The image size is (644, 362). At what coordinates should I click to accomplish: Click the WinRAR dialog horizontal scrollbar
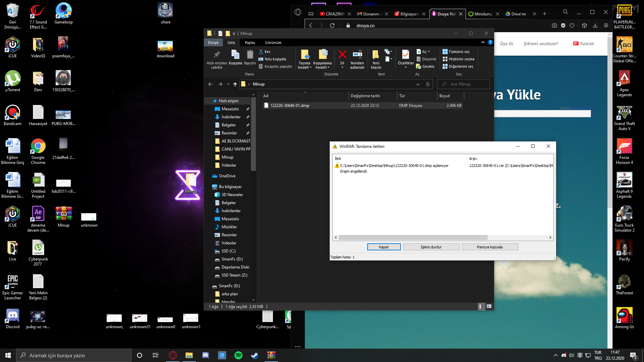tap(413, 237)
